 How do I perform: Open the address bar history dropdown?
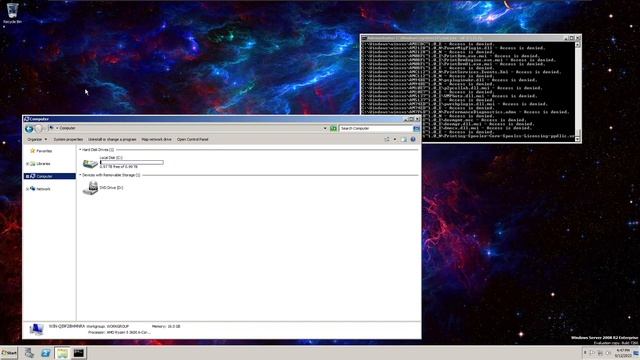(325, 129)
